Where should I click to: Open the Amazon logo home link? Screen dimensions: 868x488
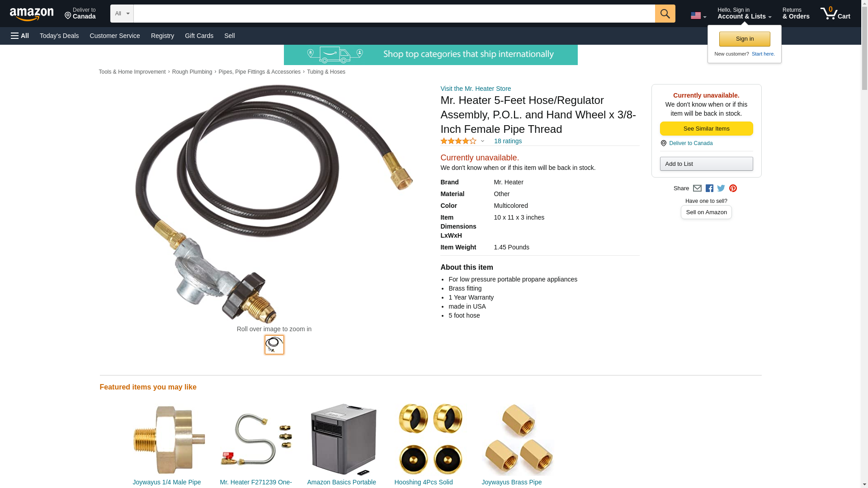(x=32, y=14)
